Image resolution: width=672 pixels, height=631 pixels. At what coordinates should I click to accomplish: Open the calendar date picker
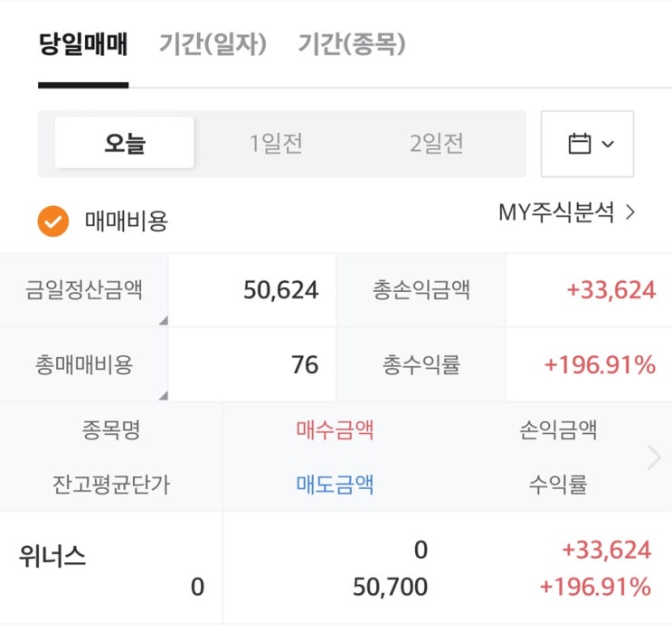coord(587,144)
